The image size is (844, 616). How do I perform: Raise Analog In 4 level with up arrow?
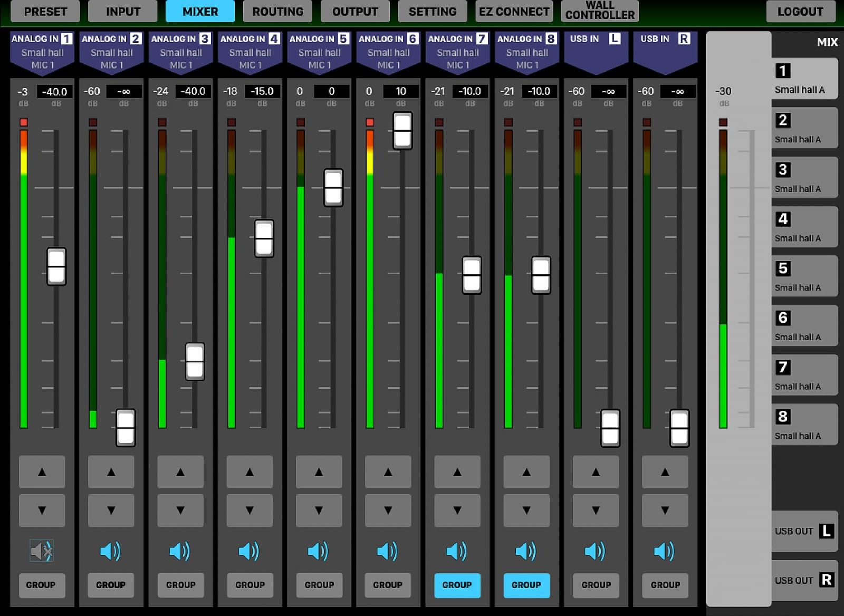(250, 472)
